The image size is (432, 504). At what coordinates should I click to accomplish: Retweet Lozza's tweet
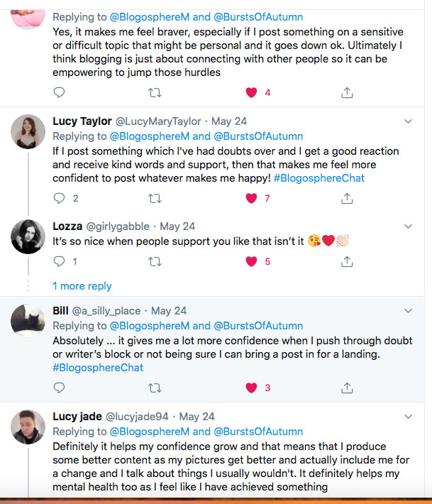[x=155, y=261]
